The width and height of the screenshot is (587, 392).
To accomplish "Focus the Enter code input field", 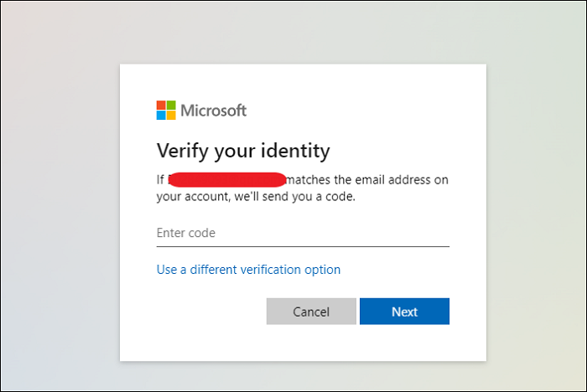I will tap(302, 233).
